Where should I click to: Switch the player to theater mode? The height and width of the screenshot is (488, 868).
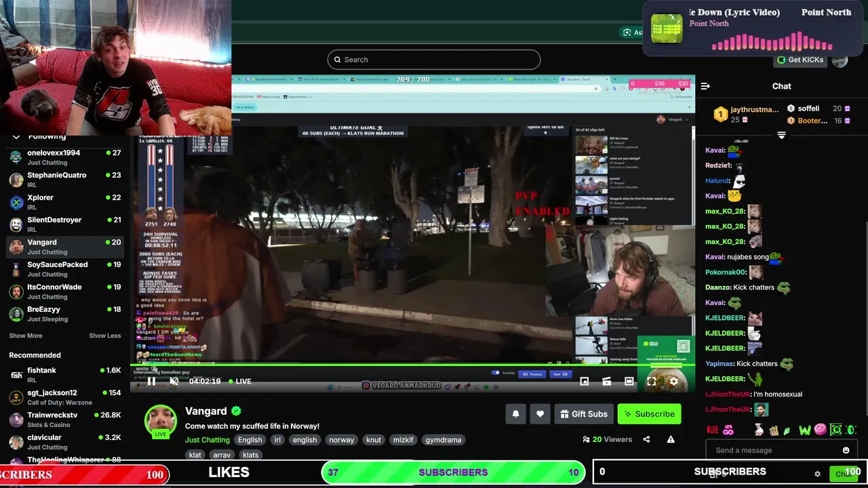(629, 382)
